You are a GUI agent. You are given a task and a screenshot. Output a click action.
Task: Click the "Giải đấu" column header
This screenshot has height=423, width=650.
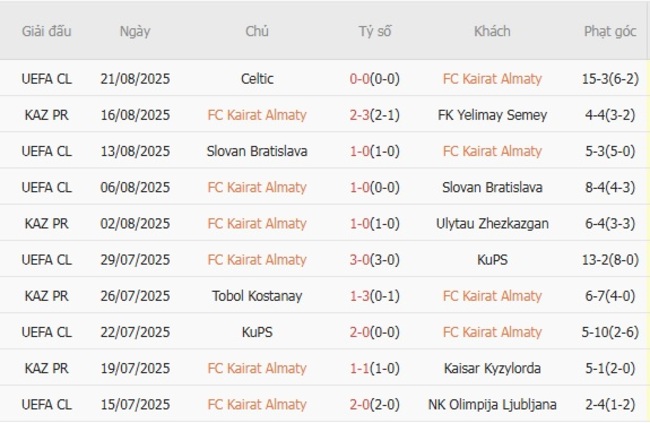click(x=47, y=32)
